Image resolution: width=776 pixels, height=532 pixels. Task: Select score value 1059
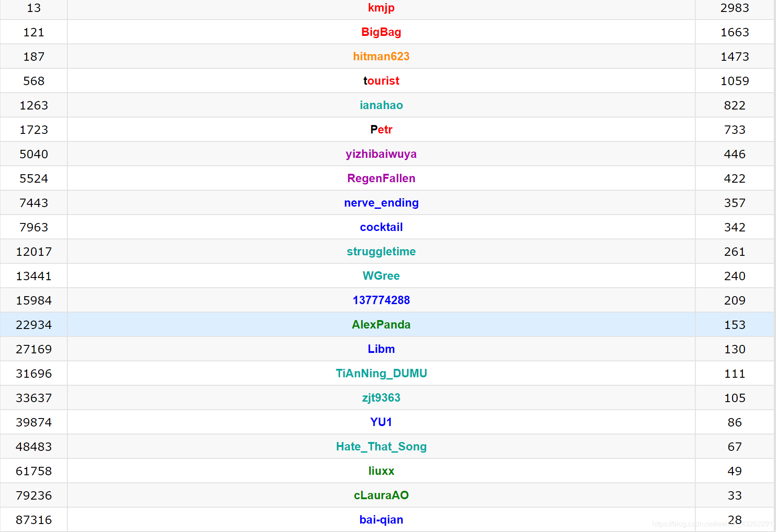[x=734, y=81]
